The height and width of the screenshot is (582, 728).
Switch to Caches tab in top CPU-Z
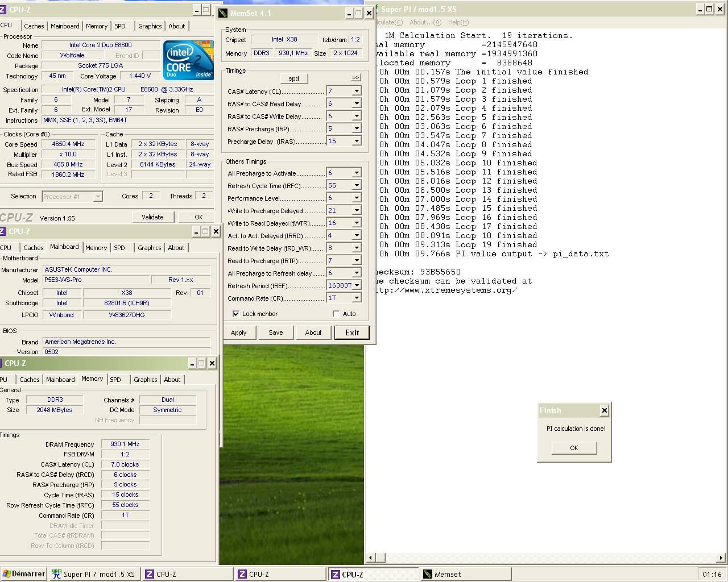(x=34, y=26)
